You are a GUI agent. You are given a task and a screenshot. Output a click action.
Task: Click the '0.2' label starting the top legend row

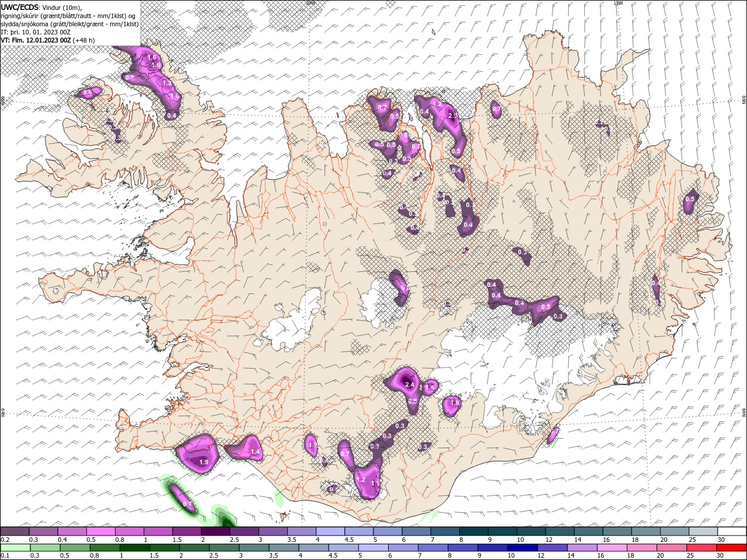pyautogui.click(x=5, y=540)
